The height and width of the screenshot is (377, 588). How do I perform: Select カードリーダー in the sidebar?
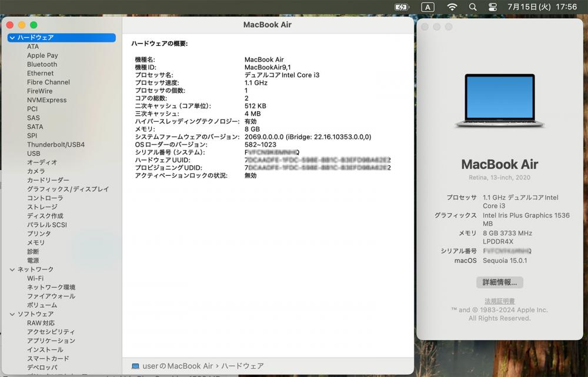(48, 181)
